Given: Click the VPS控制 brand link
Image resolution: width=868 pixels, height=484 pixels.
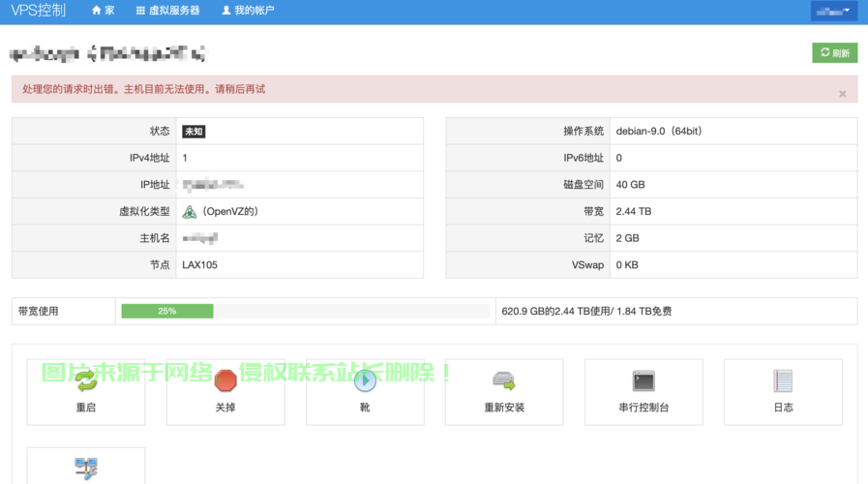Looking at the screenshot, I should pyautogui.click(x=38, y=10).
